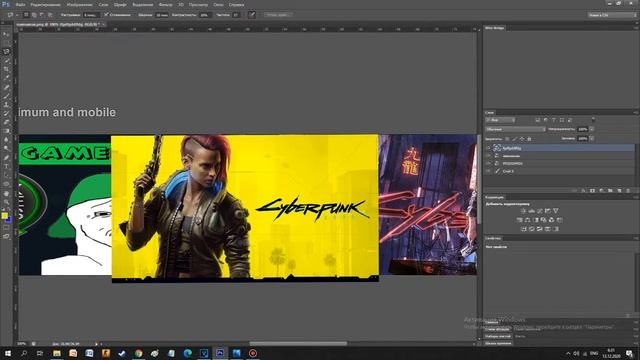Select the Crop tool
The image size is (640, 360).
coord(6,69)
